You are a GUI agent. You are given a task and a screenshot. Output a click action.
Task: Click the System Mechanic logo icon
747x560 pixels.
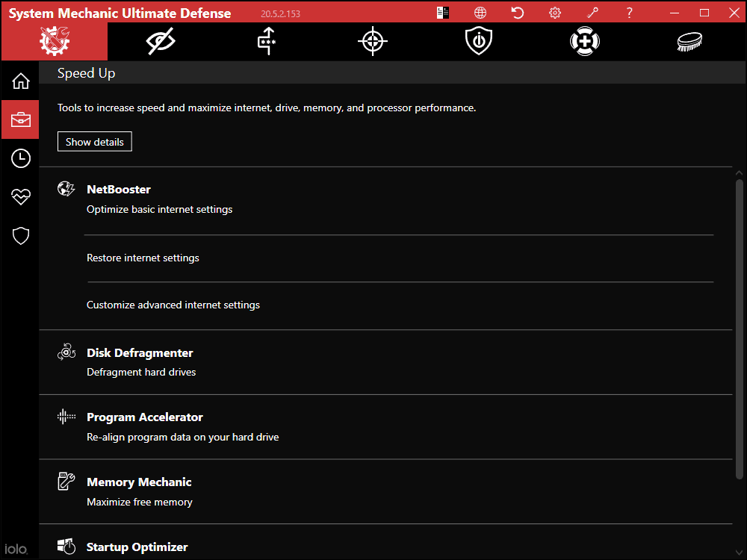[x=53, y=41]
